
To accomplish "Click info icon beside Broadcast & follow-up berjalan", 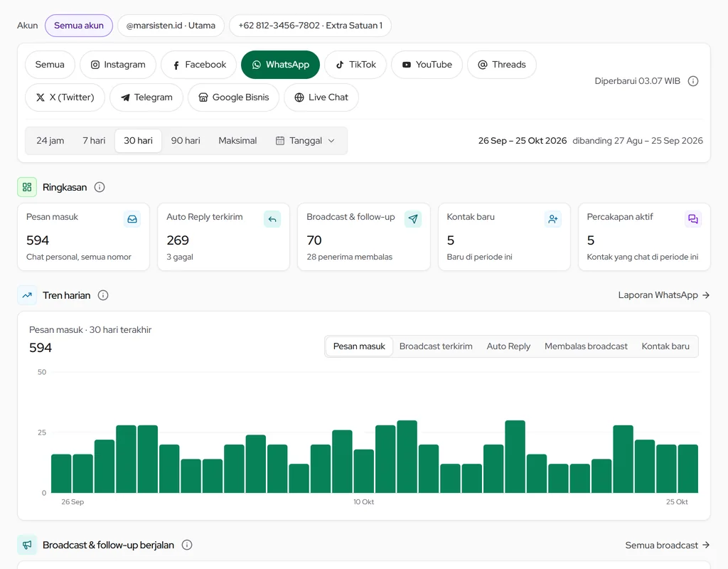I will point(187,545).
